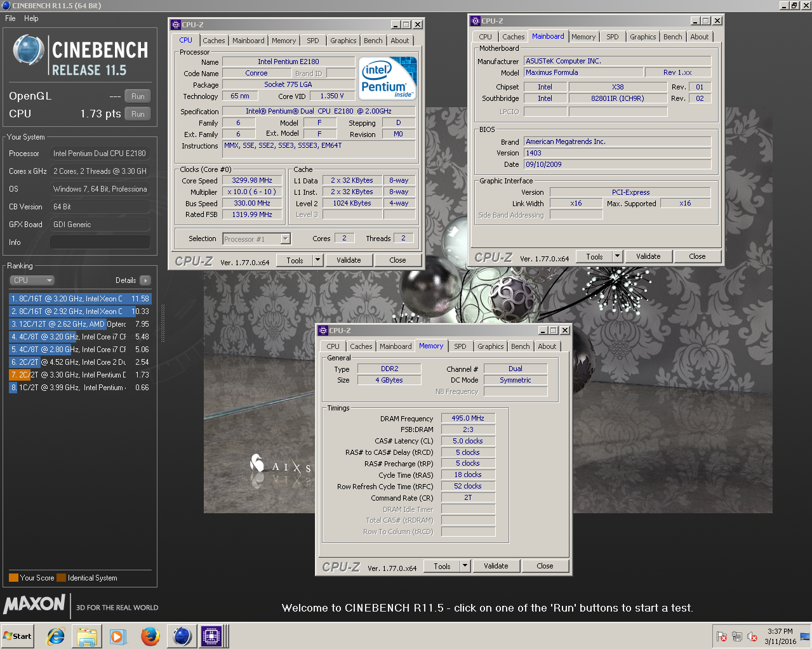Open Firefox from the taskbar

[x=150, y=636]
